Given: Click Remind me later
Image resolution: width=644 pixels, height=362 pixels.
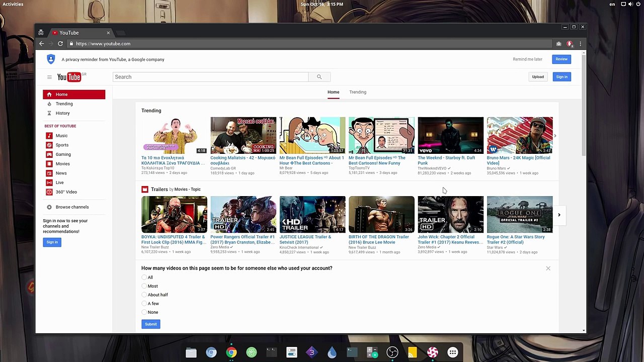Looking at the screenshot, I should [527, 59].
